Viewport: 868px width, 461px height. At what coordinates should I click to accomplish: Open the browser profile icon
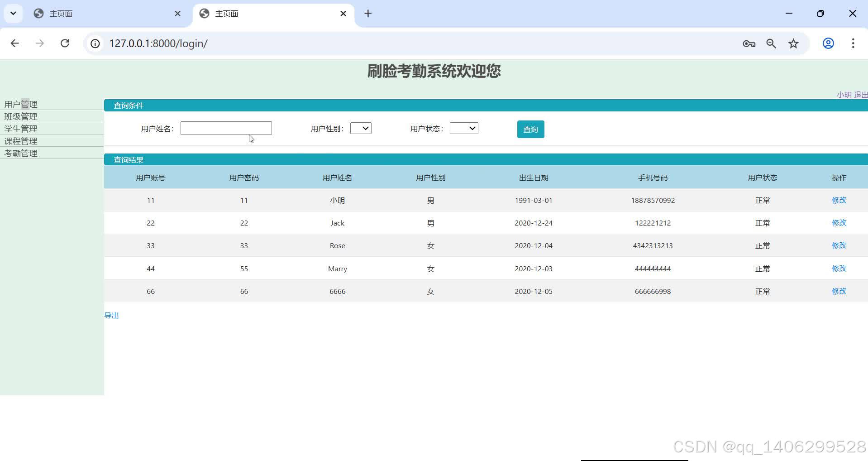tap(828, 43)
